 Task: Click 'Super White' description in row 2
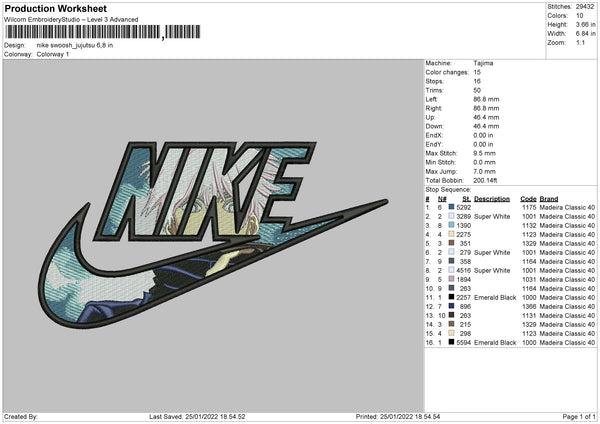(x=492, y=216)
